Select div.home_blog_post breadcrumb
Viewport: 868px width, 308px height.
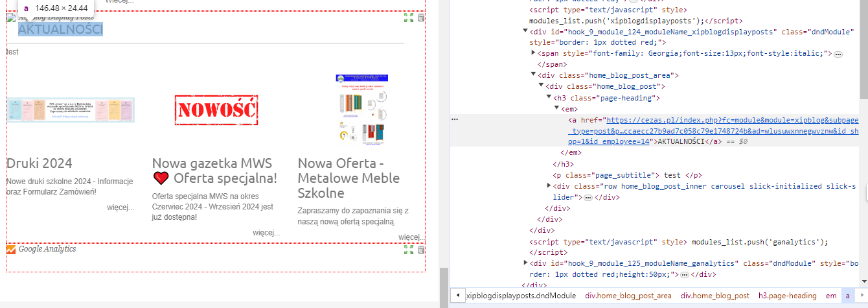pos(714,296)
